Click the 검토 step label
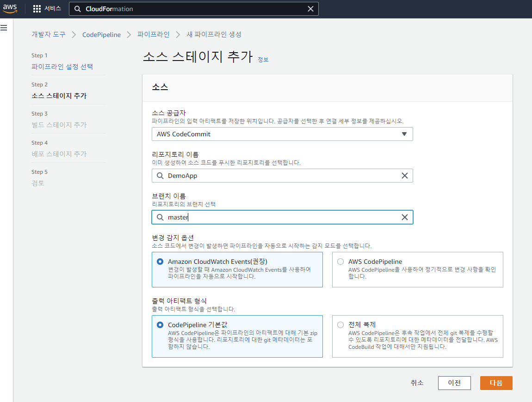532x402 pixels. [38, 183]
